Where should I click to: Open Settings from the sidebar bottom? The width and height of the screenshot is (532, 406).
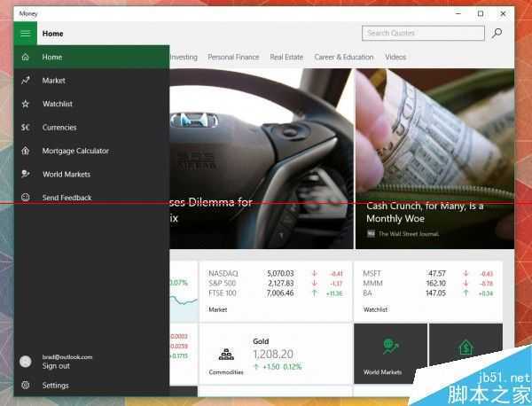coord(91,385)
